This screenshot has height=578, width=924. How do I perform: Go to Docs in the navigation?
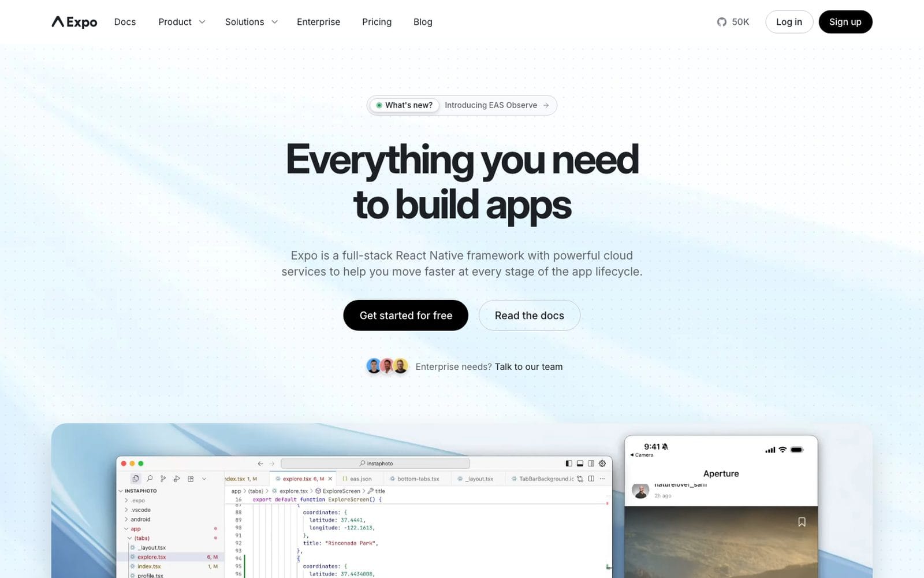point(125,22)
